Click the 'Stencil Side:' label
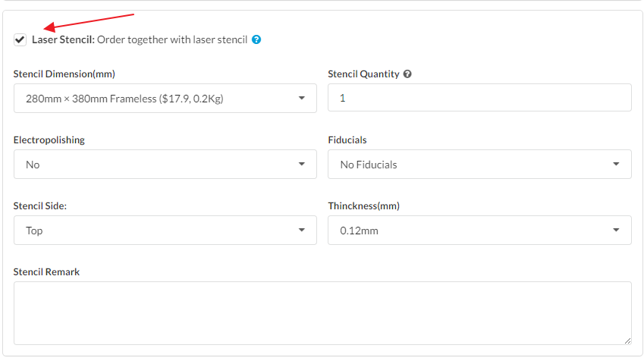This screenshot has height=364, width=644. pyautogui.click(x=40, y=206)
